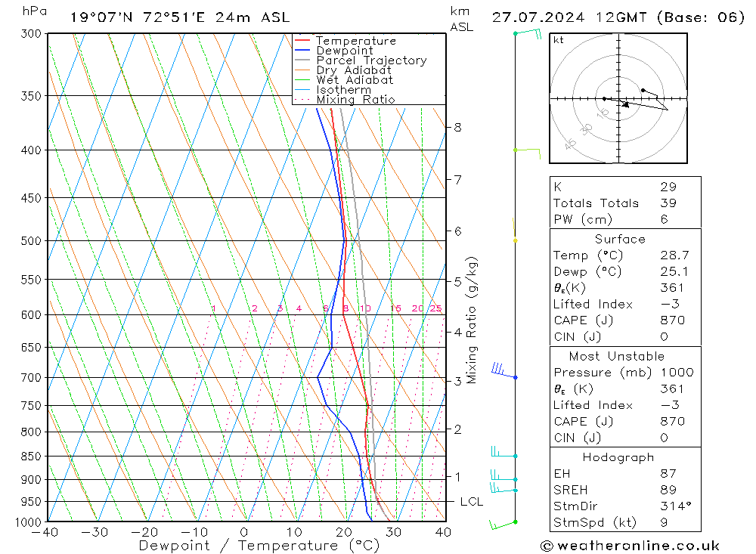
Task: Click the hPa unit label
Action: tap(34, 11)
